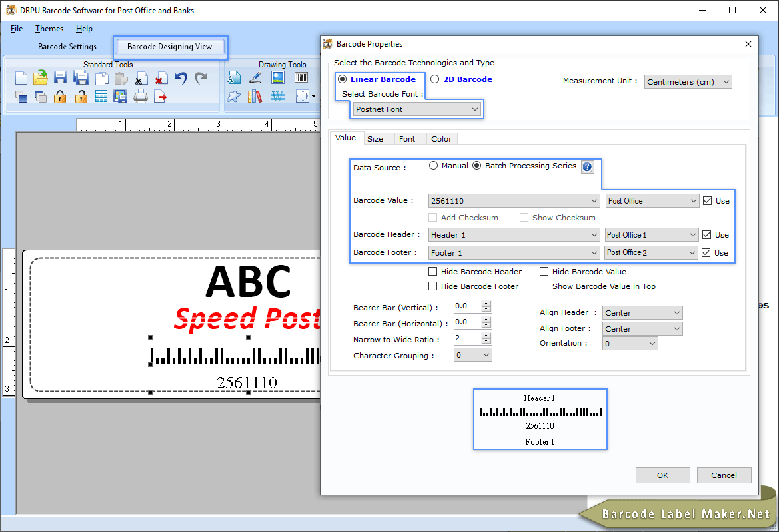
Task: Select the custom shape tool
Action: 233,97
